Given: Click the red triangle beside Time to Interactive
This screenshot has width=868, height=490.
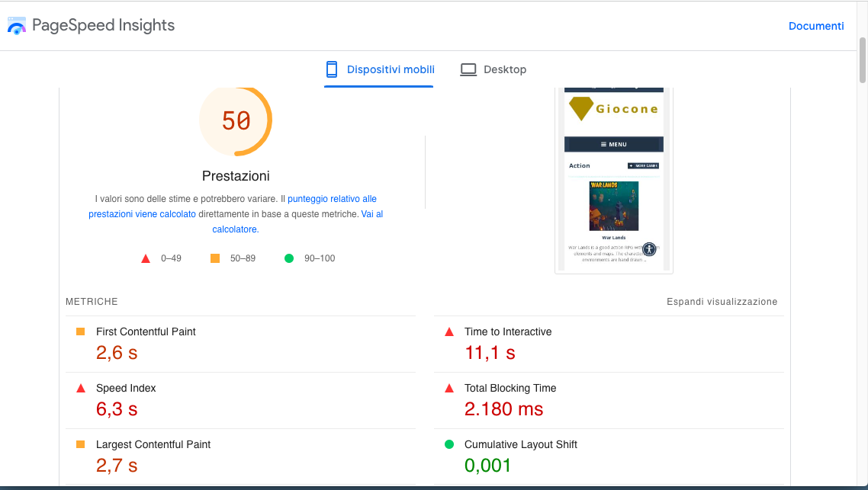Looking at the screenshot, I should (x=449, y=331).
